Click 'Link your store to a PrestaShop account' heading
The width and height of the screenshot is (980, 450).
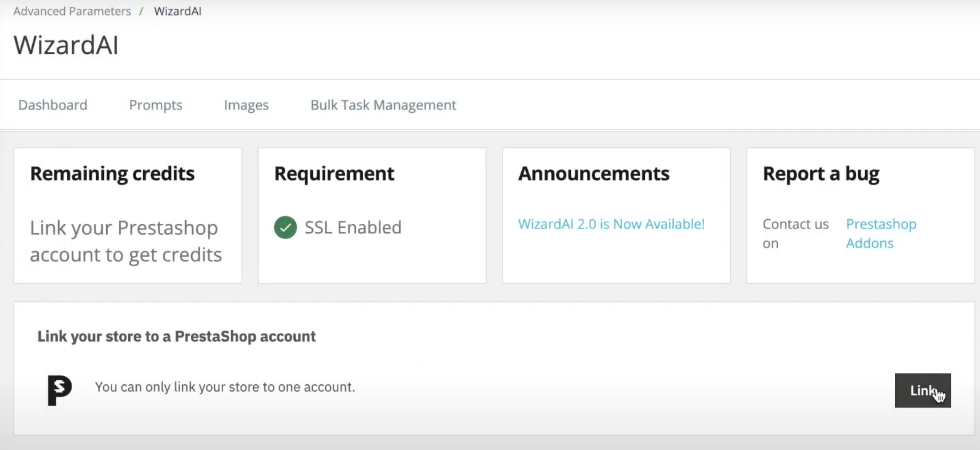(x=177, y=336)
